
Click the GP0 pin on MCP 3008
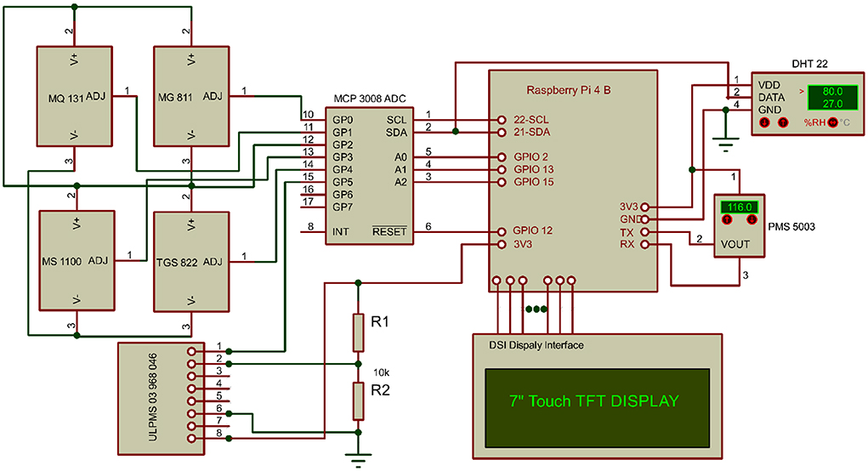point(343,120)
